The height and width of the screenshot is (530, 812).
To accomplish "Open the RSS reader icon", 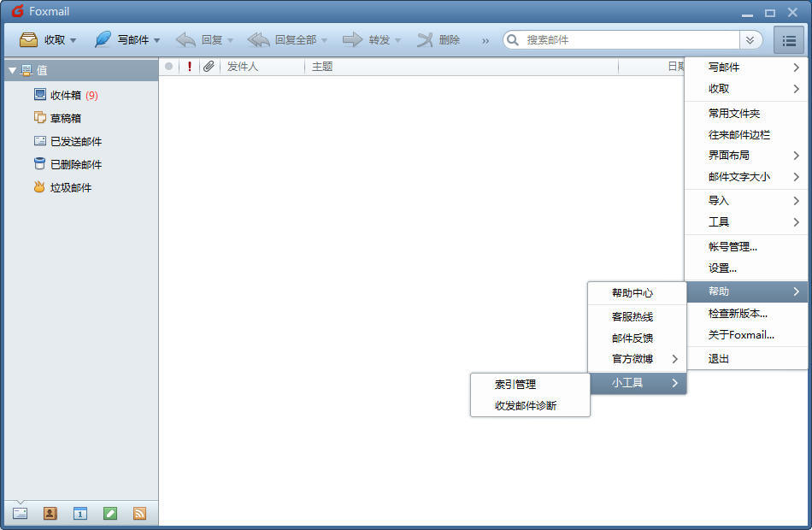I will tap(139, 513).
